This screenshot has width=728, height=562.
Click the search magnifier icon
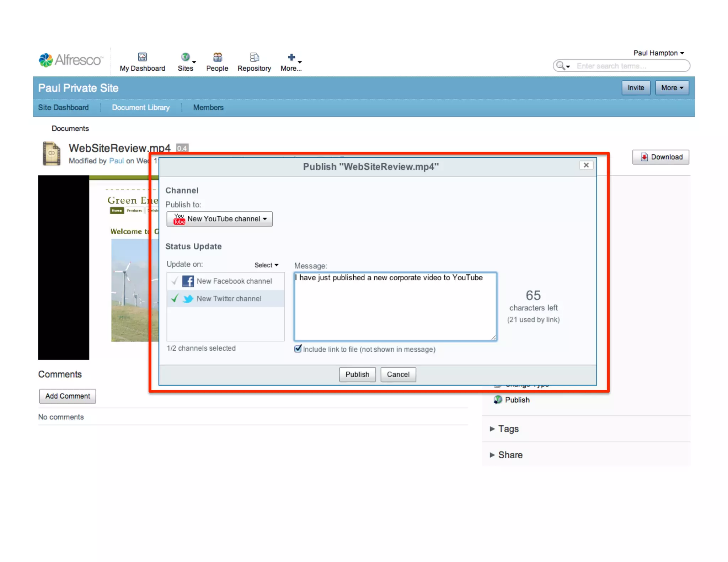point(561,66)
